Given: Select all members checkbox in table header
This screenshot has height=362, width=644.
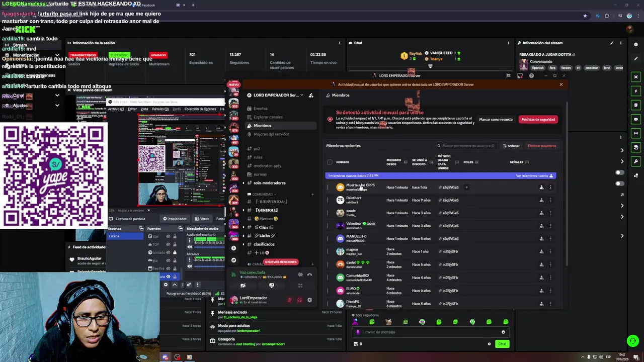Looking at the screenshot, I should click(x=330, y=162).
